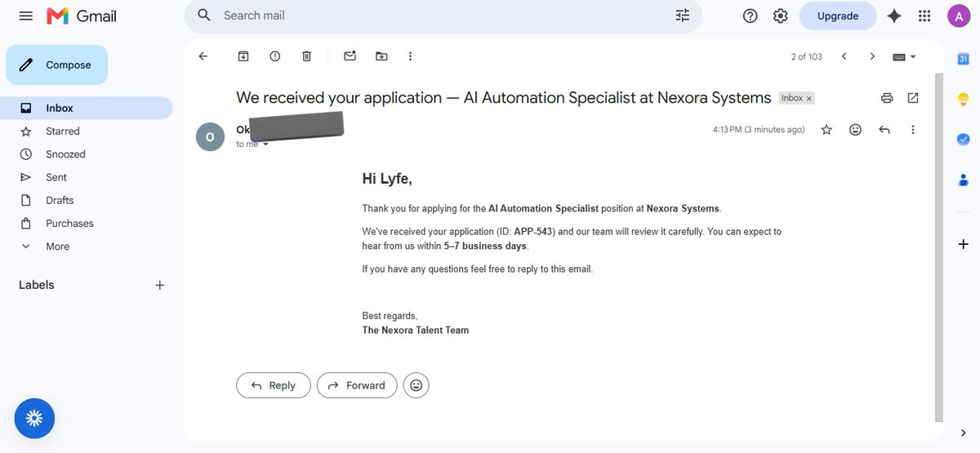Report this email as spam
The image size is (980, 453).
(x=275, y=56)
